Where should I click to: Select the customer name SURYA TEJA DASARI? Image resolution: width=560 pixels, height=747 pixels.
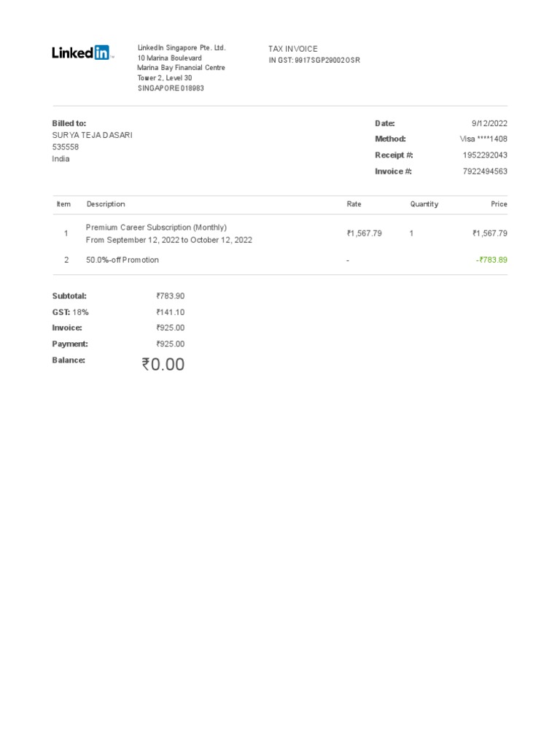click(x=93, y=135)
